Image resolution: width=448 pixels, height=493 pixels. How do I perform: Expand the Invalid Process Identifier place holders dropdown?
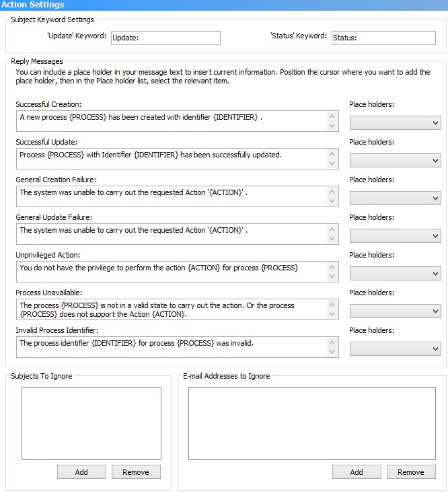(x=395, y=349)
